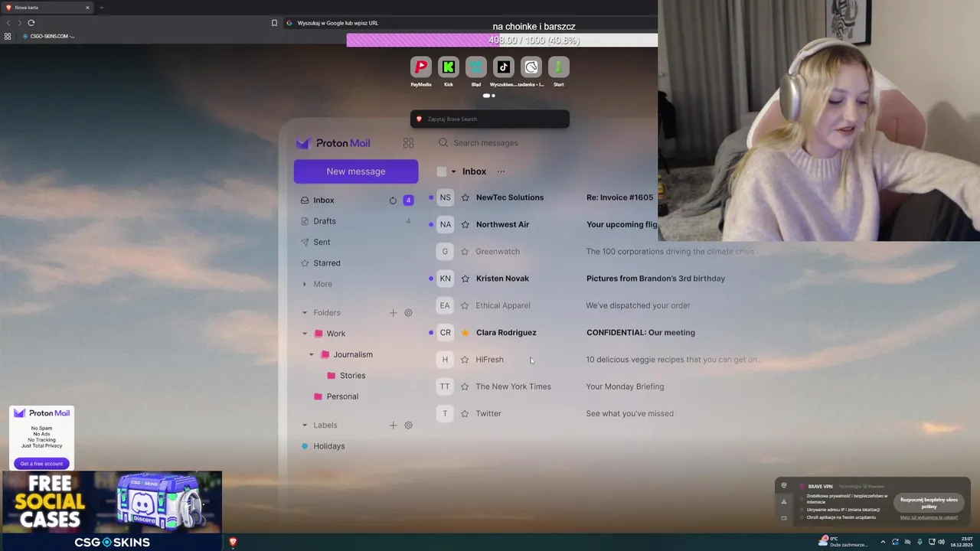Click the bookmark icon beside the address bar
Screen dimensions: 980x551
[x=274, y=23]
